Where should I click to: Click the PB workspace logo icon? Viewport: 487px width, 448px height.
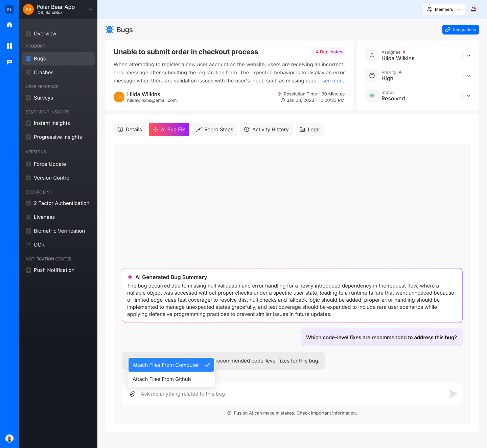9,9
